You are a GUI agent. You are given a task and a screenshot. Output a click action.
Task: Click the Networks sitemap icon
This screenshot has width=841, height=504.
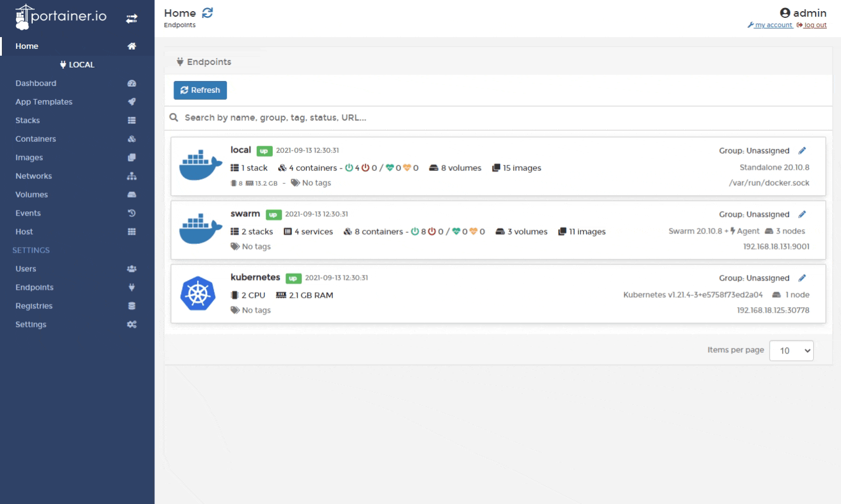(x=131, y=176)
